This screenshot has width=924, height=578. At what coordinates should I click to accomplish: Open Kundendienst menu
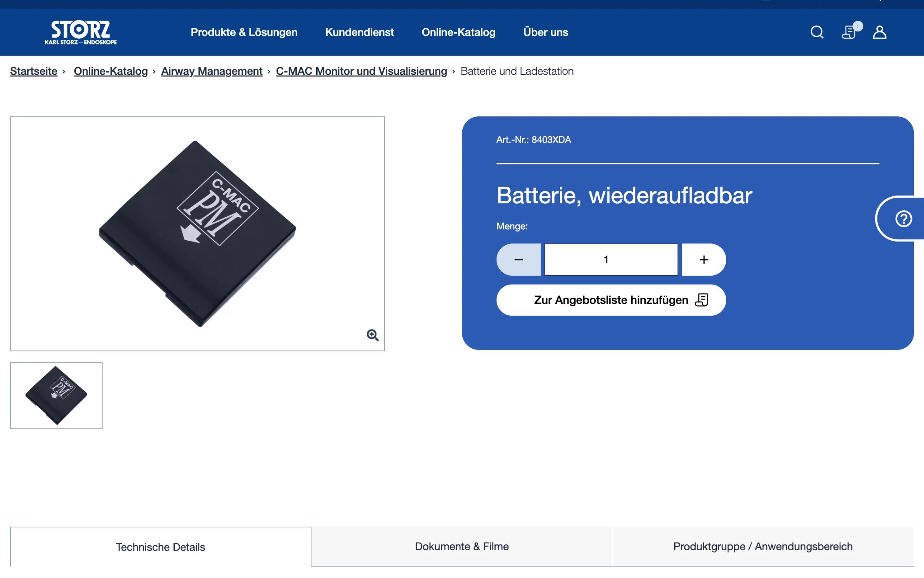359,32
